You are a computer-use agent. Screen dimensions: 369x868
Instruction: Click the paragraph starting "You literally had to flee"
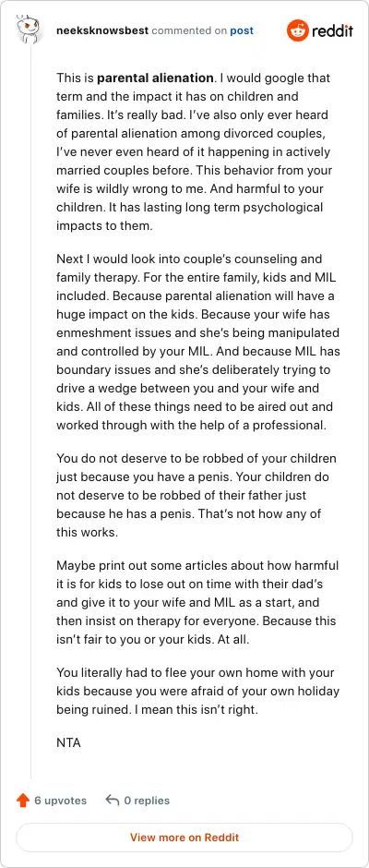(x=198, y=691)
